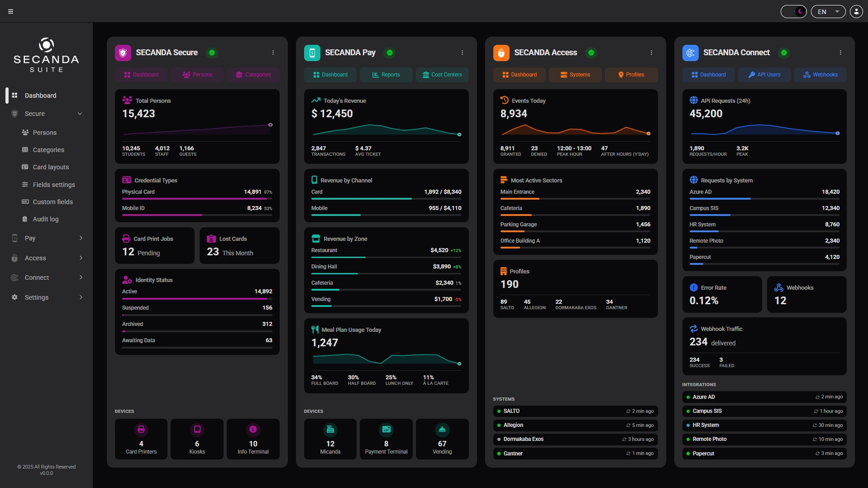Open Categories button in SECANDA Secure card
The height and width of the screenshot is (488, 868).
253,75
